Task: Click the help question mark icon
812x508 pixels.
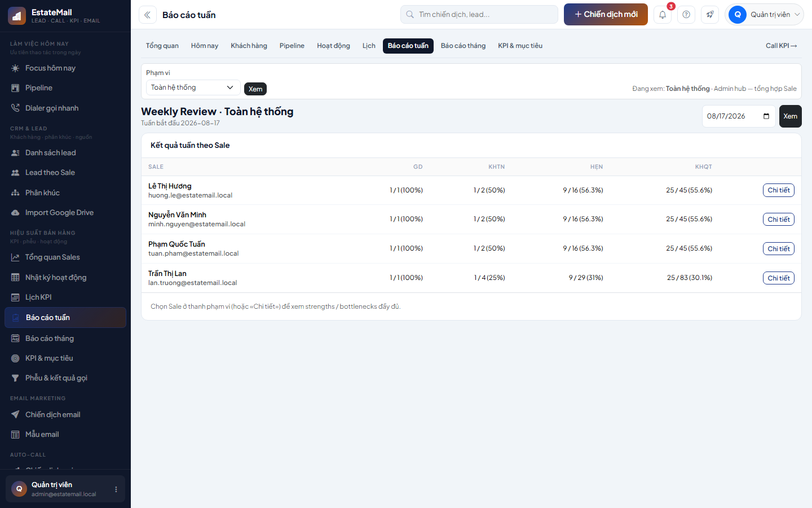Action: (686, 15)
